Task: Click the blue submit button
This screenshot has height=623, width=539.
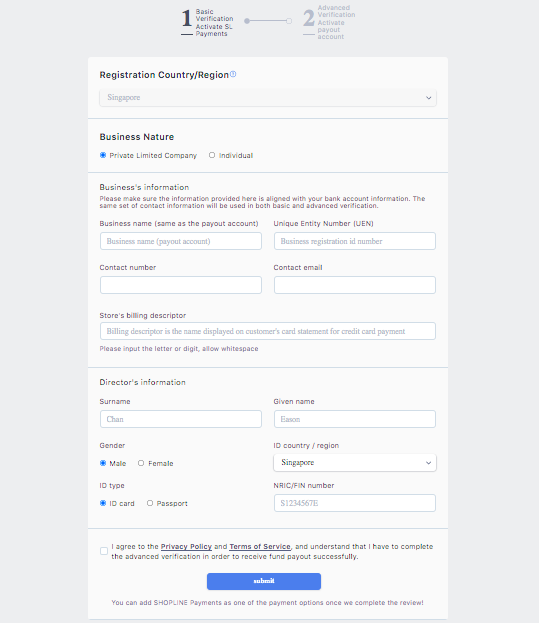Action: click(264, 581)
